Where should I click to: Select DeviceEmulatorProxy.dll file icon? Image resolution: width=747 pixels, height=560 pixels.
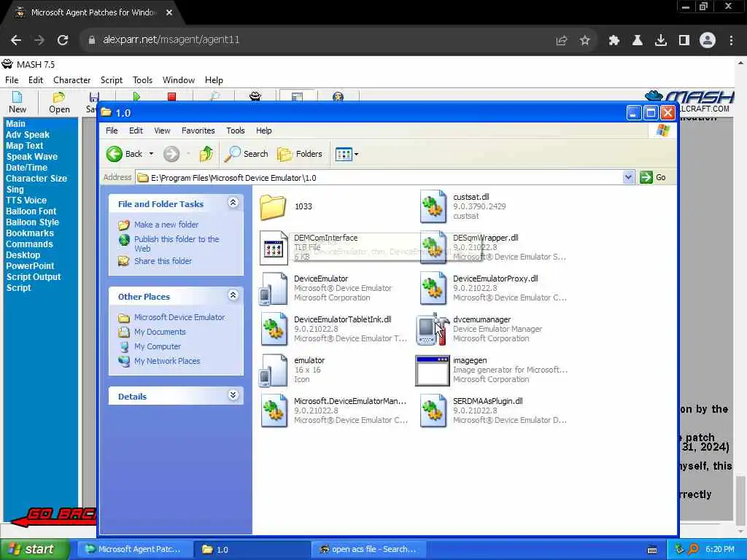[x=433, y=288]
